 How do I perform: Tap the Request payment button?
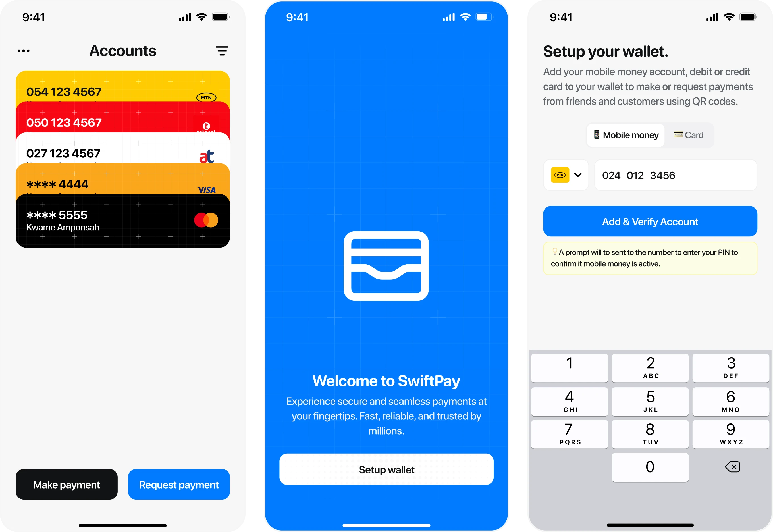178,485
